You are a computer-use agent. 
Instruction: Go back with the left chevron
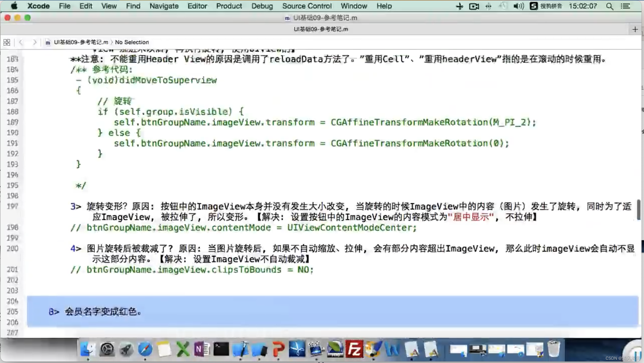(x=21, y=42)
